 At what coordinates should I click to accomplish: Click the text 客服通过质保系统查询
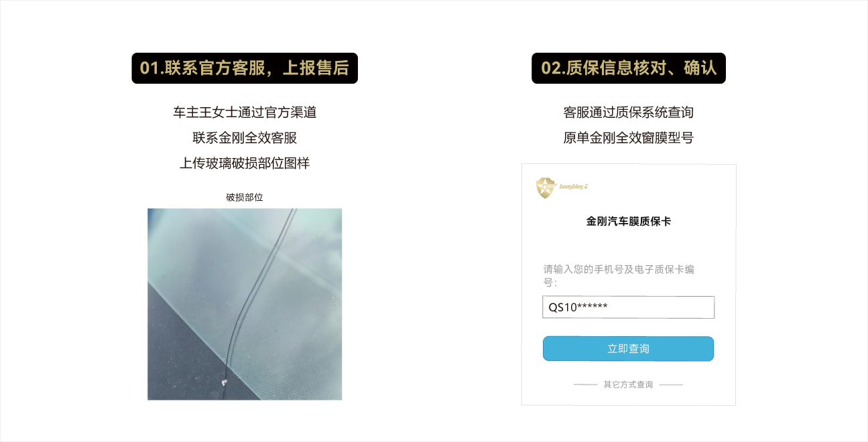click(628, 113)
